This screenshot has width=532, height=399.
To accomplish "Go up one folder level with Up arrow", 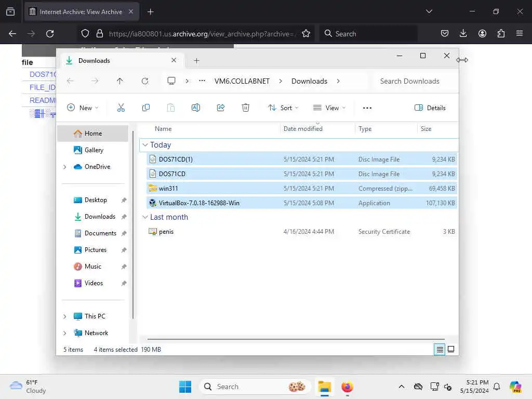I will tap(120, 81).
